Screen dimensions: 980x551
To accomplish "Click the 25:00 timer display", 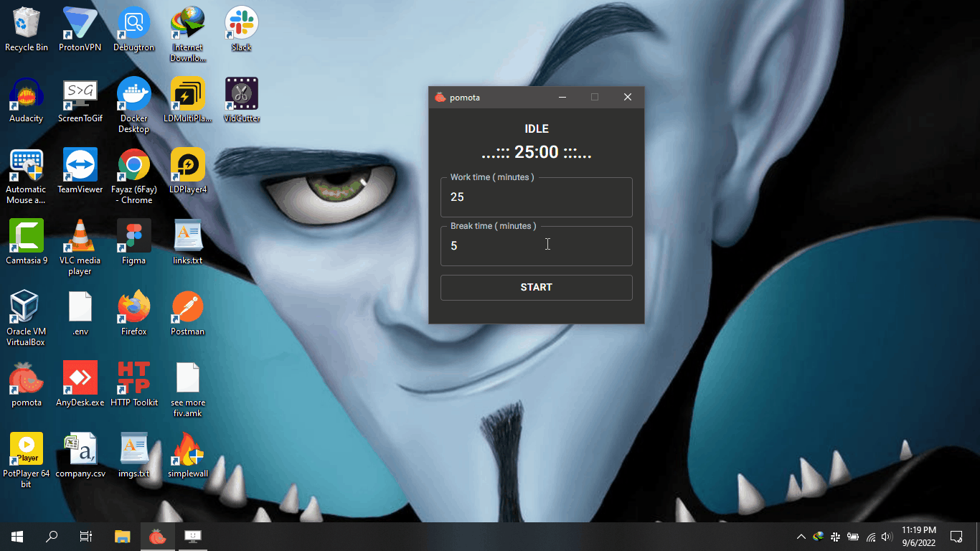I will point(536,152).
